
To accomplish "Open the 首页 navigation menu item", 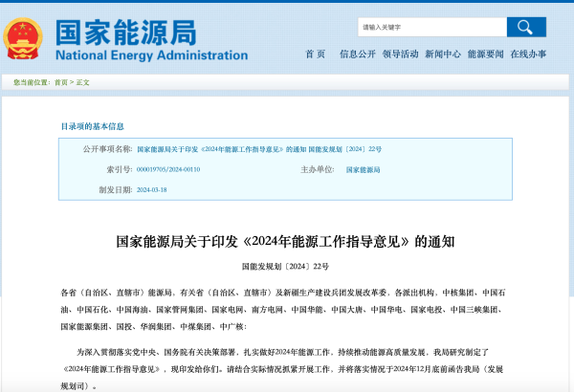I will pyautogui.click(x=315, y=54).
